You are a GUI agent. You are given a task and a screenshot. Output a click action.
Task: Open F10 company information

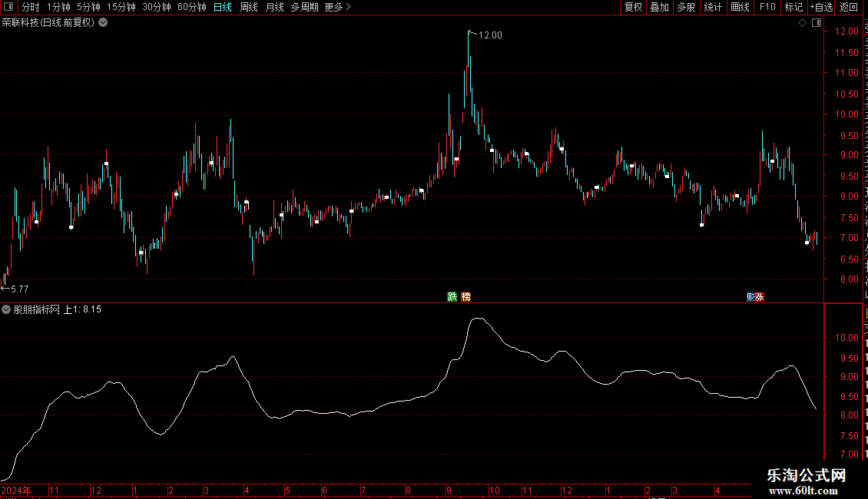pos(767,7)
